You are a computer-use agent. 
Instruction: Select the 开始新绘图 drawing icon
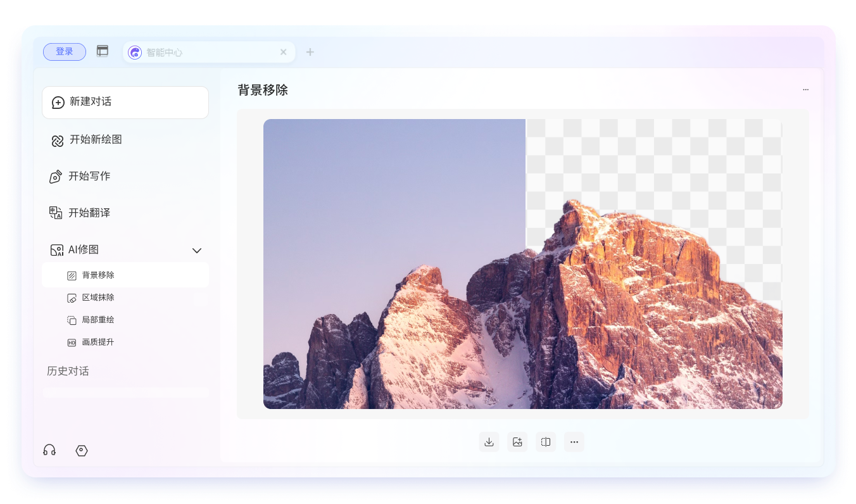tap(56, 139)
